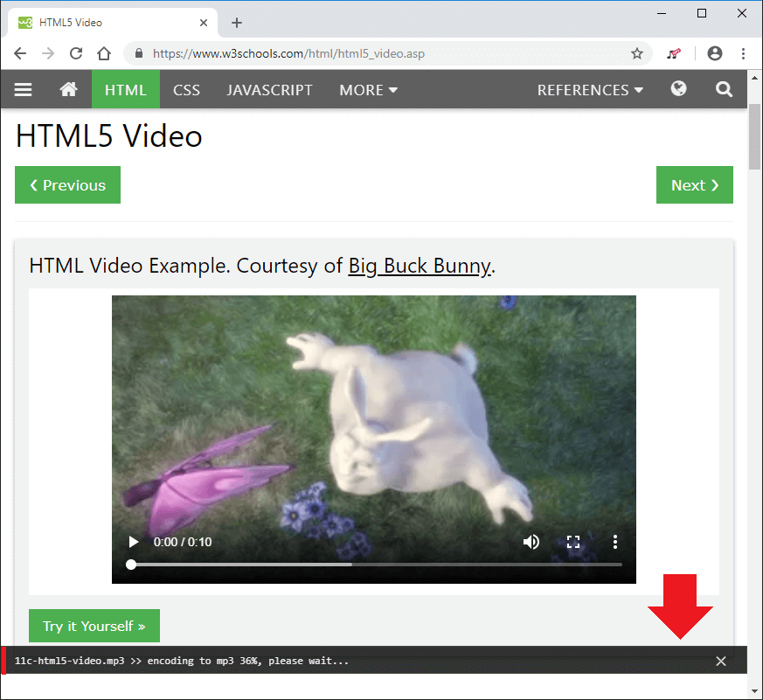Minimize the Chrome window
The height and width of the screenshot is (700, 763).
pyautogui.click(x=662, y=13)
